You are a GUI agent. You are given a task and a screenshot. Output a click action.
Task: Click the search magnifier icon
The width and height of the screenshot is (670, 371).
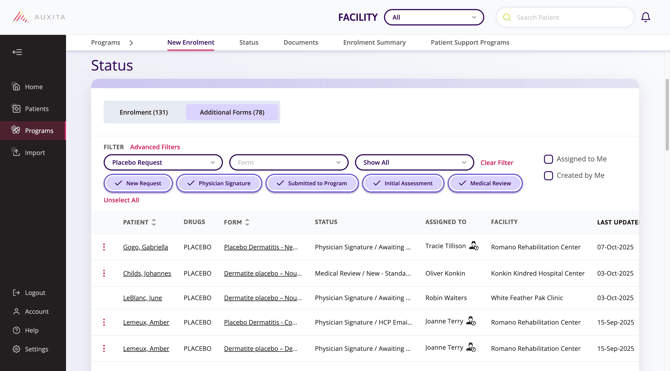507,17
